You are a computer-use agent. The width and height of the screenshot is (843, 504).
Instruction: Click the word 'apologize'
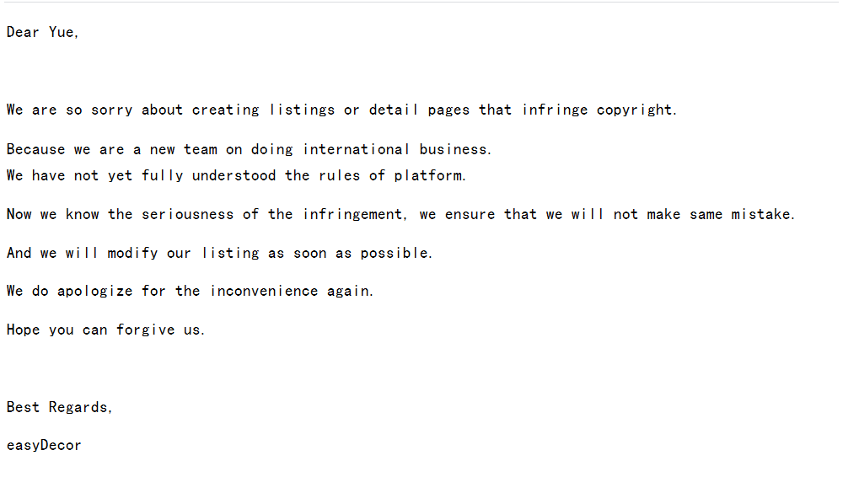[94, 292]
